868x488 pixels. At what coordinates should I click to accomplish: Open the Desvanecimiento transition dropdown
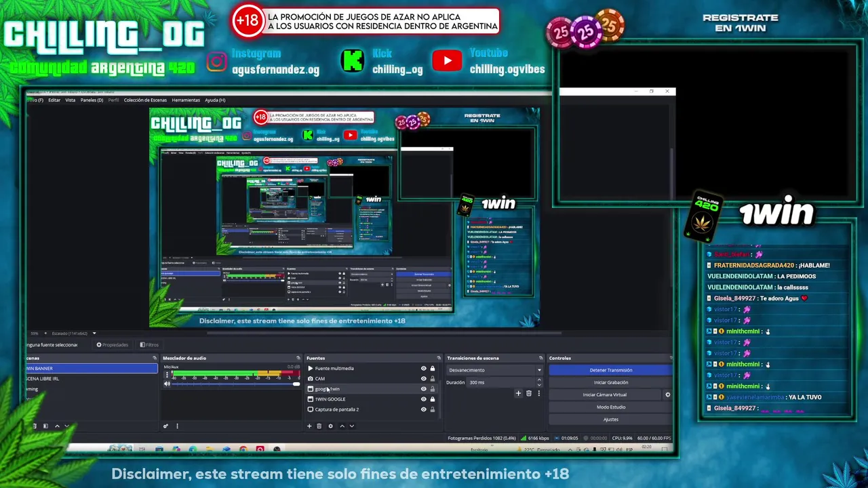495,370
